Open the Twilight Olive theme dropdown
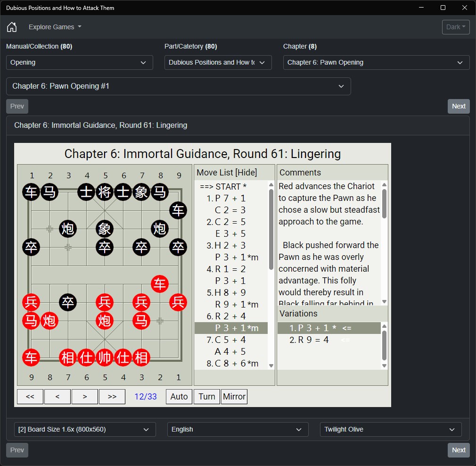Image resolution: width=476 pixels, height=466 pixels. [x=391, y=430]
